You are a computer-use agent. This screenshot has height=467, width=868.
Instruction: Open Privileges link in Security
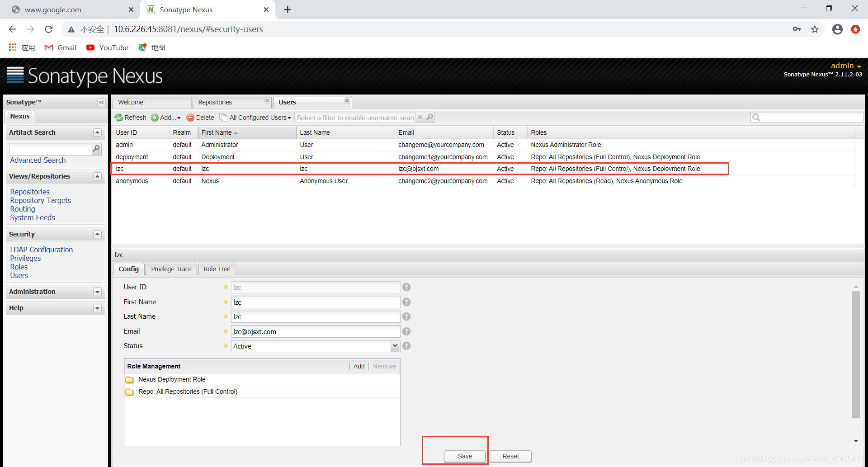(x=25, y=258)
